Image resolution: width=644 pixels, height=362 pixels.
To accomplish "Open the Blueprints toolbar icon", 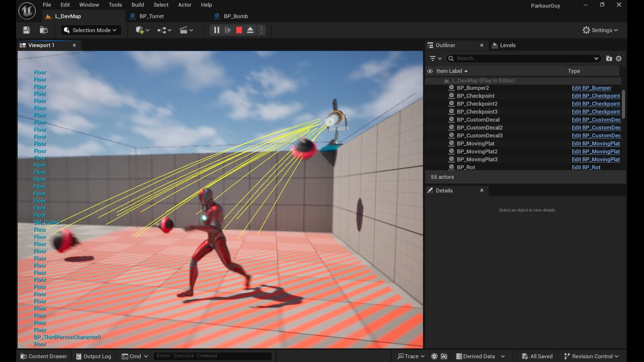I will [162, 30].
